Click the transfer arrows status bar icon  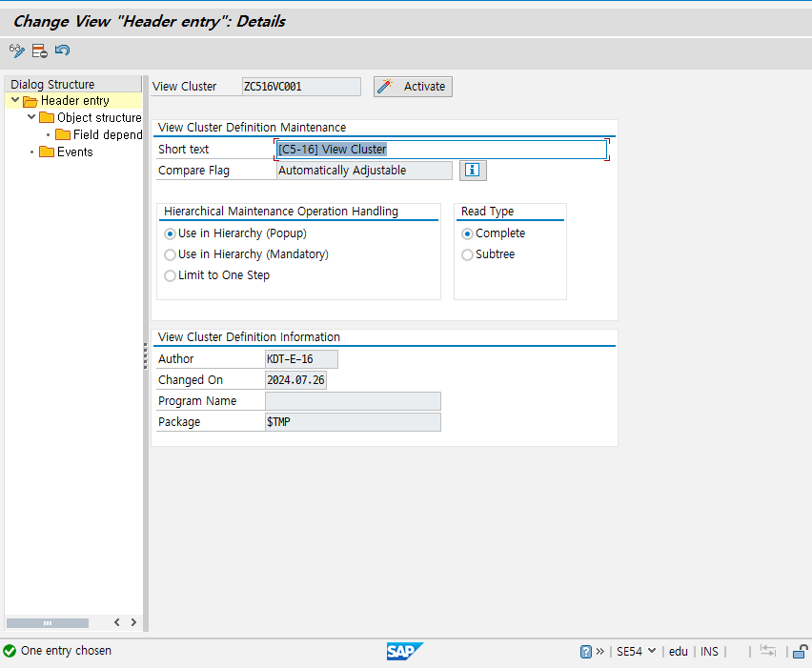coord(768,651)
